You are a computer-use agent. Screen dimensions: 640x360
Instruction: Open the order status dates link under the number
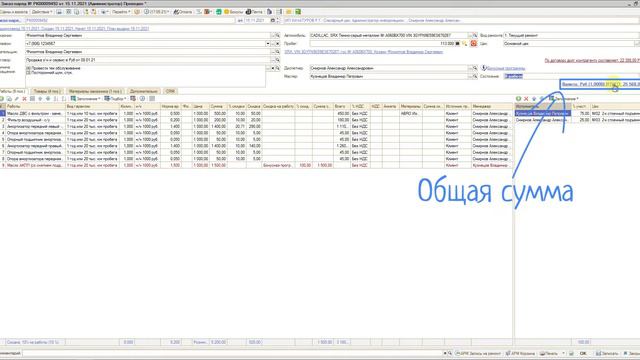pos(74,29)
